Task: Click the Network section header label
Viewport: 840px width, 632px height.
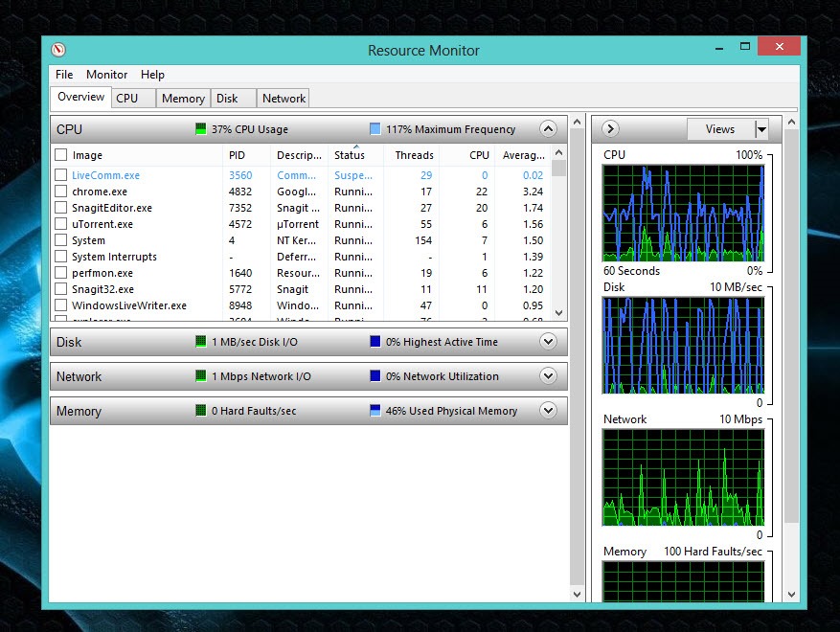Action: (79, 376)
